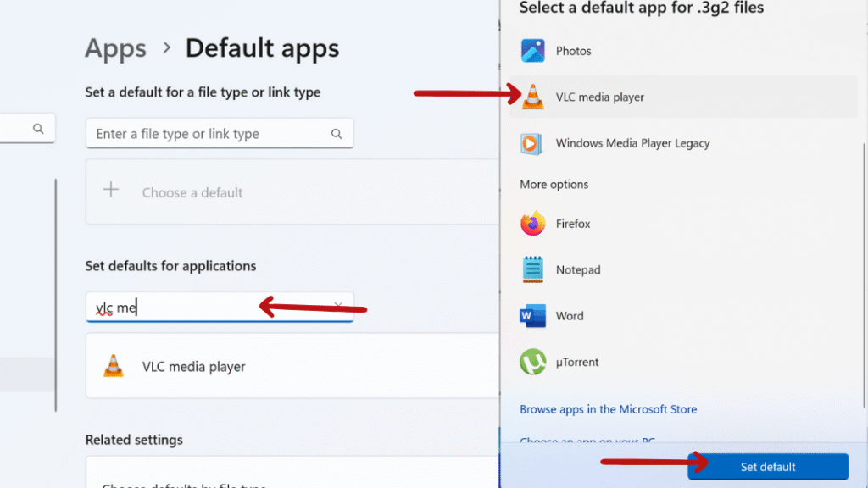868x488 pixels.
Task: Click the Photos app icon
Action: (532, 51)
